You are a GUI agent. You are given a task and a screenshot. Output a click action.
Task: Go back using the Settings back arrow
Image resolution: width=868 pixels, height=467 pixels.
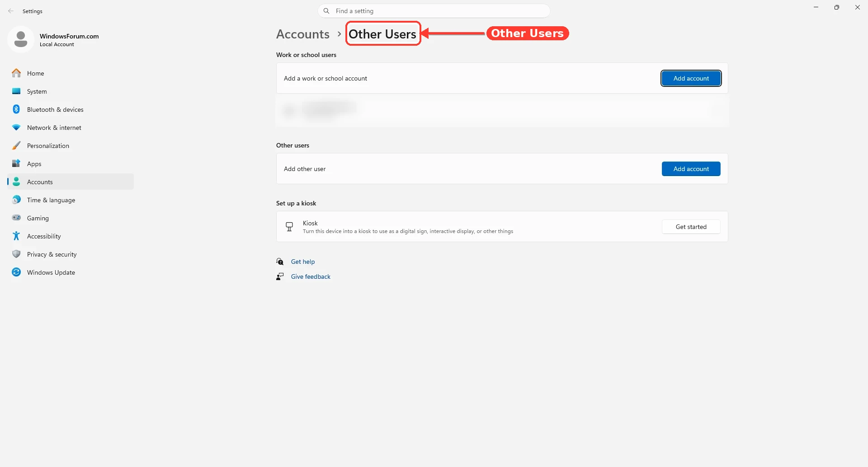pyautogui.click(x=11, y=11)
